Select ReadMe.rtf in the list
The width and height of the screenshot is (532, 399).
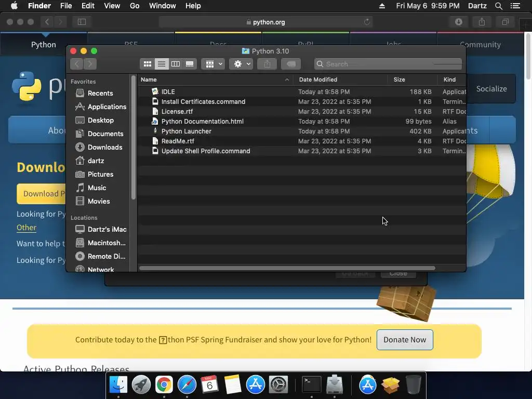[x=302, y=141]
